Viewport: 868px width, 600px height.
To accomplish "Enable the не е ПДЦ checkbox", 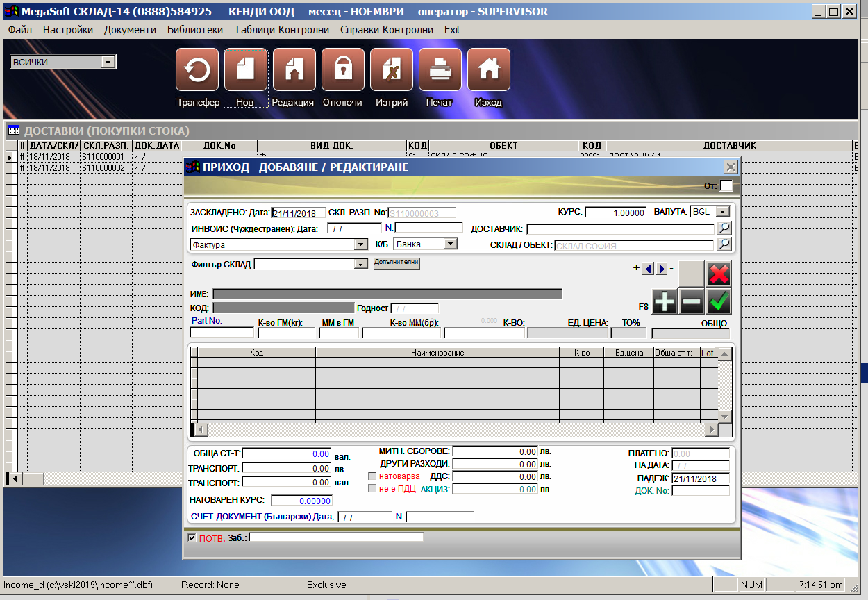I will (x=372, y=489).
